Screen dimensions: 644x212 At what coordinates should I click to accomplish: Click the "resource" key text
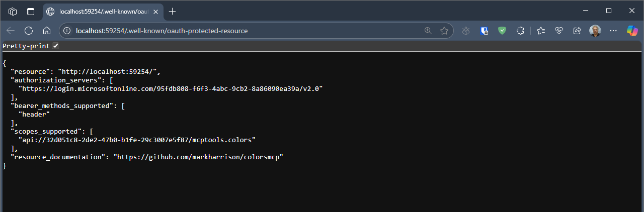click(x=30, y=71)
